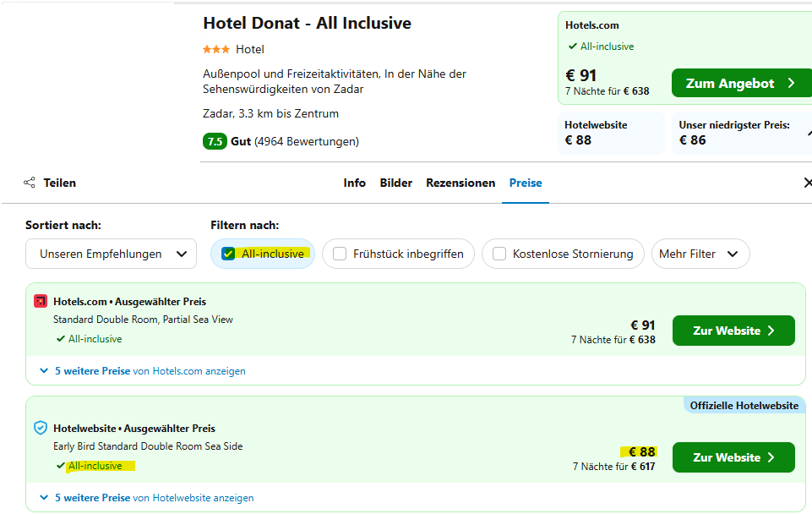Switch to the Info tab

click(x=354, y=183)
